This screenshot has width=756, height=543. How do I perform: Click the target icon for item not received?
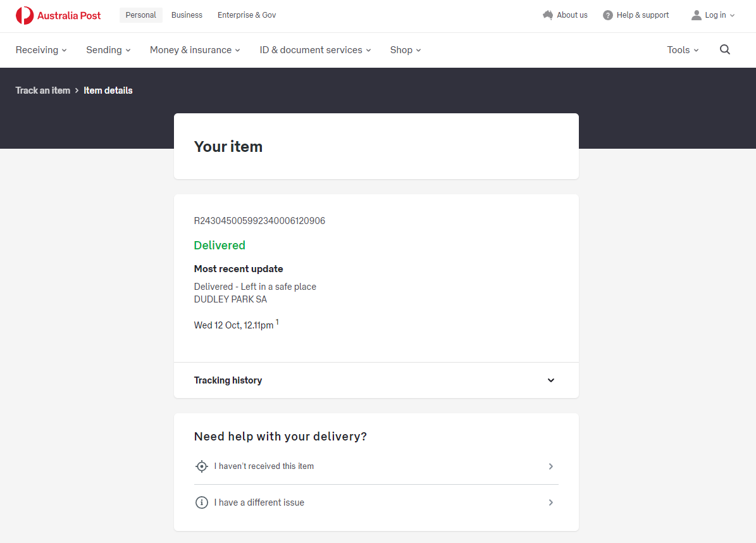tap(202, 466)
